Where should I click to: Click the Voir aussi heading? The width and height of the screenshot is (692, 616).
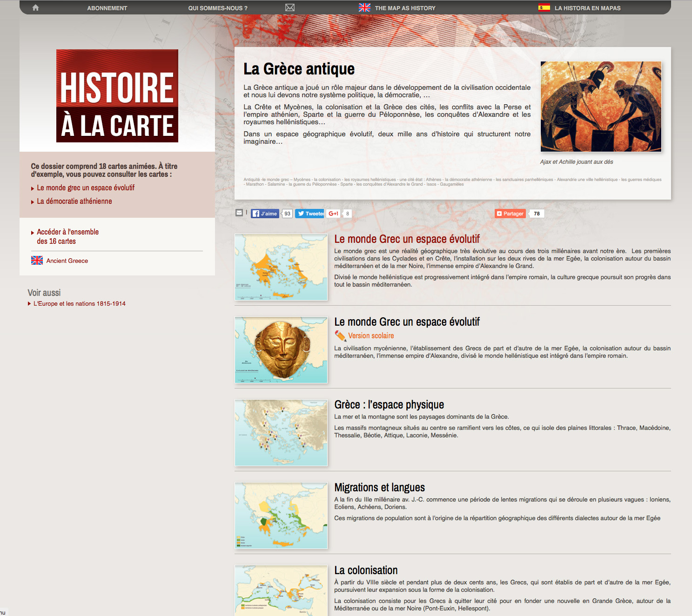click(x=44, y=293)
